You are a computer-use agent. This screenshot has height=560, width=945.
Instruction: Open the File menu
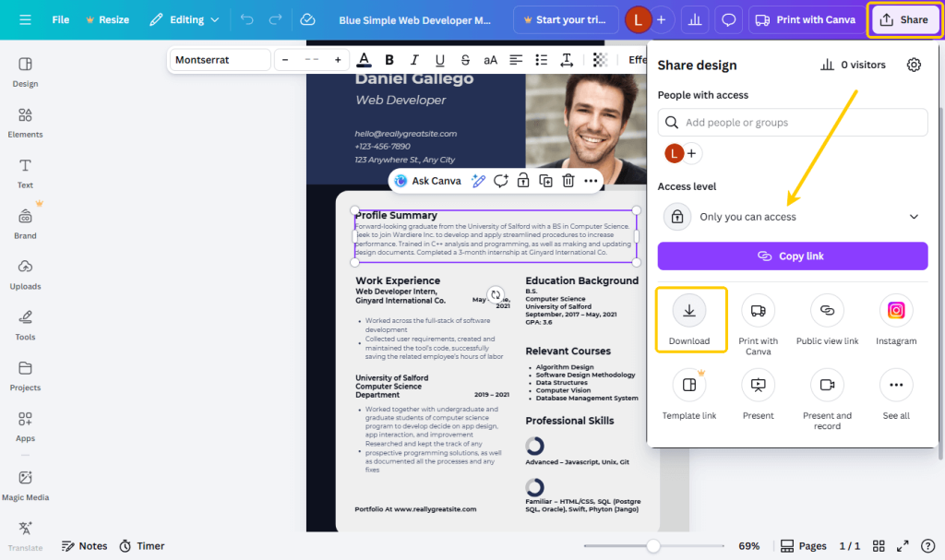coord(60,18)
